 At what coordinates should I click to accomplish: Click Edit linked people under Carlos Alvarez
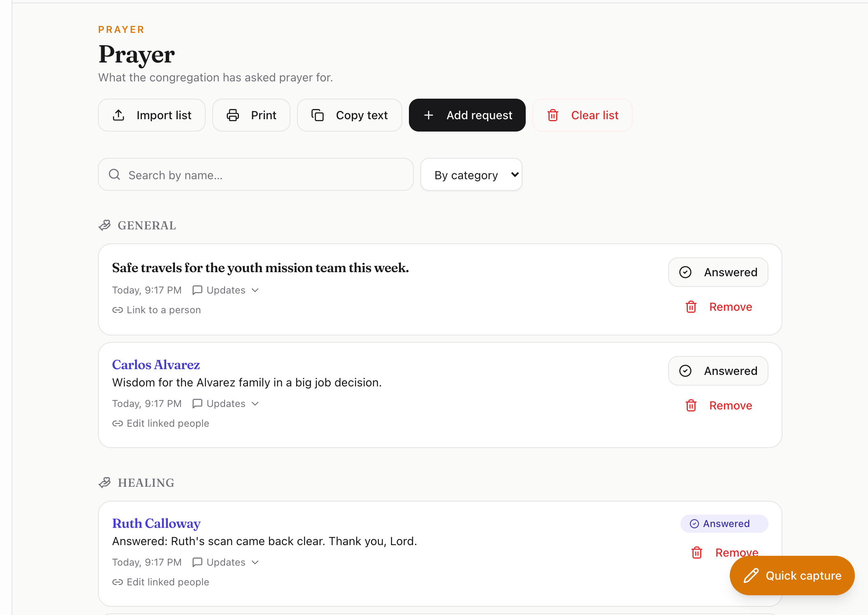pyautogui.click(x=161, y=423)
